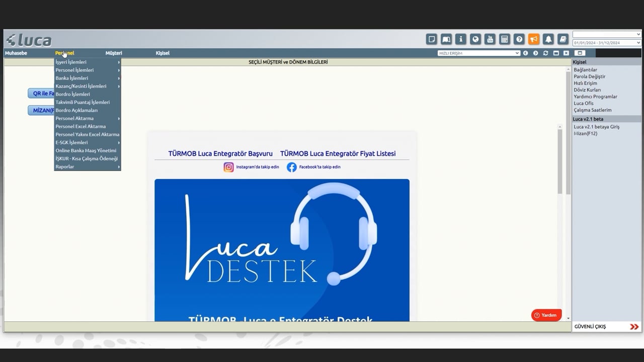The height and width of the screenshot is (362, 644).
Task: Open the date period 01/01/2024 - 31/12/2024 dropdown
Action: tap(607, 43)
